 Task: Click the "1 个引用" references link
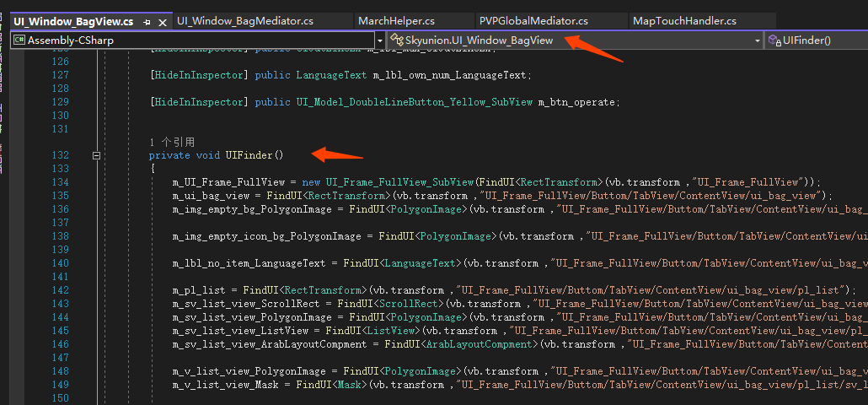pos(172,142)
